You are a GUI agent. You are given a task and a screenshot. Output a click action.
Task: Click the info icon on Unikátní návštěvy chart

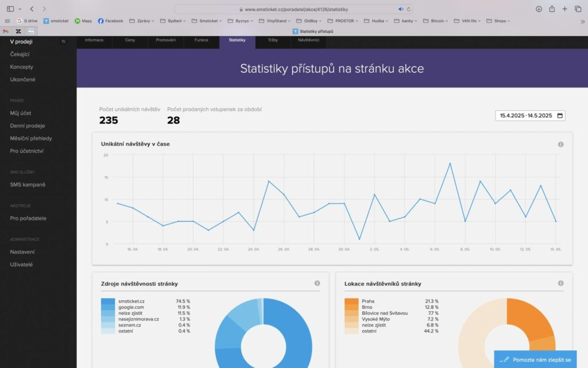(x=560, y=144)
